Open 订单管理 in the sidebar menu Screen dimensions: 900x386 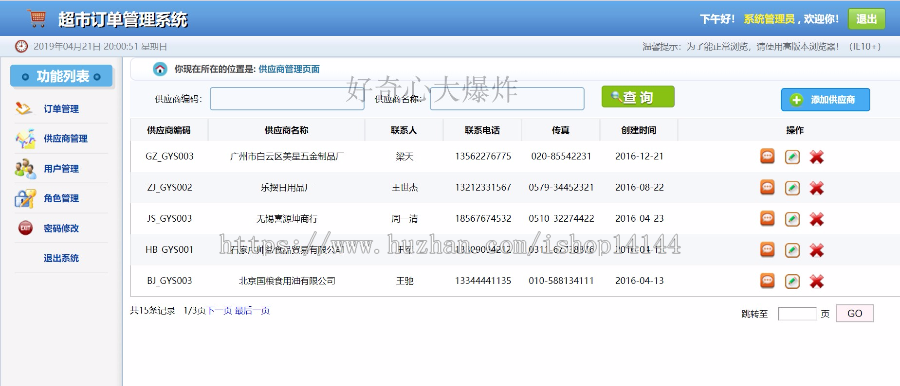coord(61,109)
